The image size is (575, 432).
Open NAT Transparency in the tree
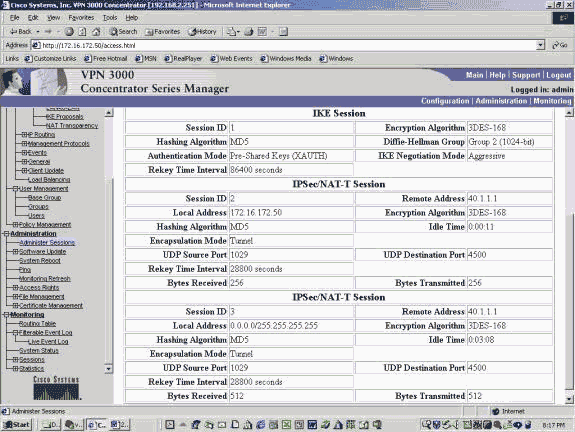(72, 125)
